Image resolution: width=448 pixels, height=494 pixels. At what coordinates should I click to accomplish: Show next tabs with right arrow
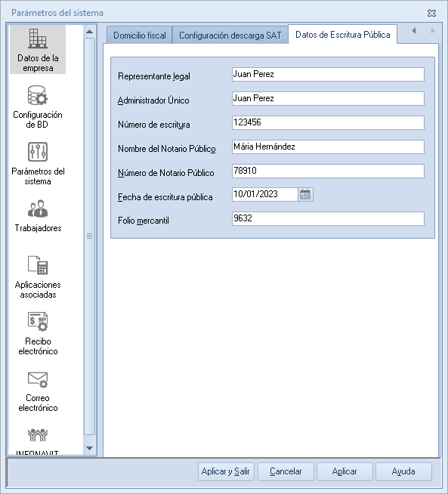click(x=433, y=30)
